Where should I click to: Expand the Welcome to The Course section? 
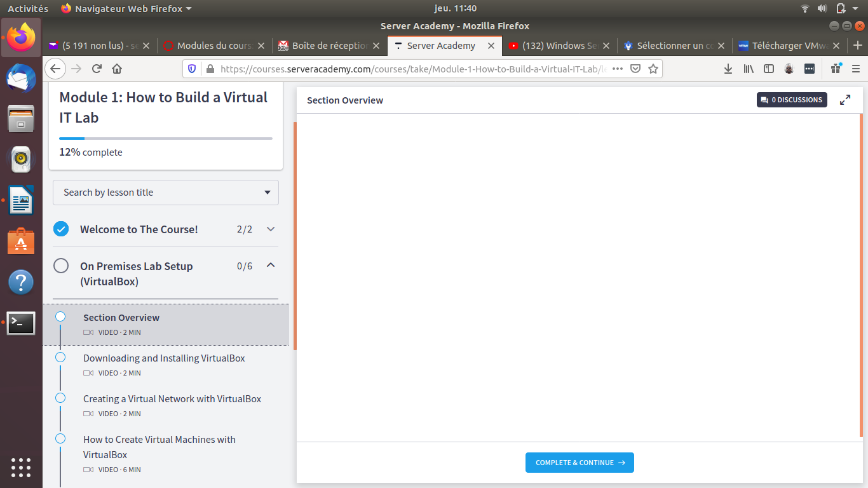(271, 229)
